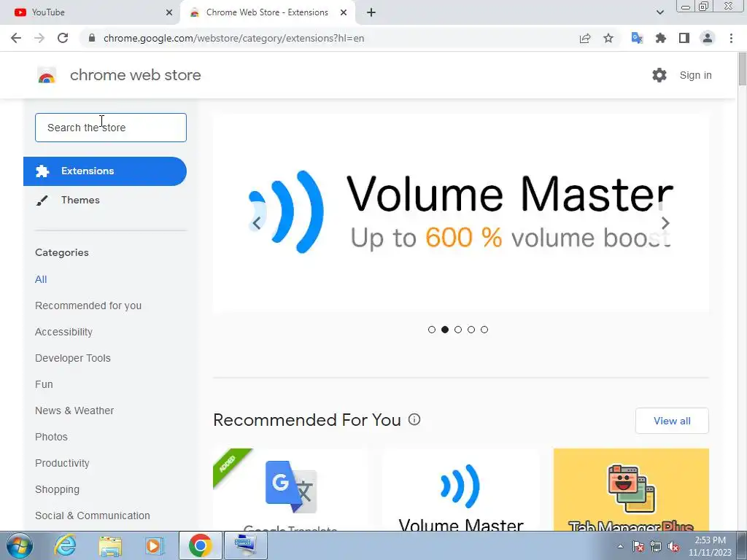Open the Chrome profile avatar
This screenshot has width=747, height=560.
click(708, 38)
